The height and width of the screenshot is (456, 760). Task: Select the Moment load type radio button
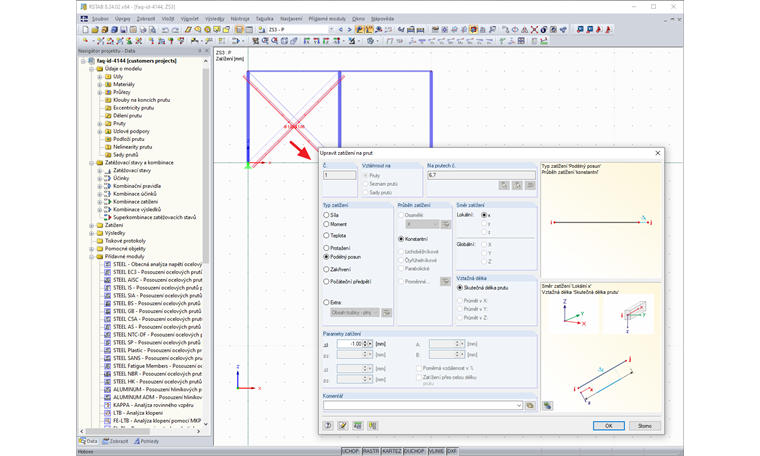tap(326, 224)
